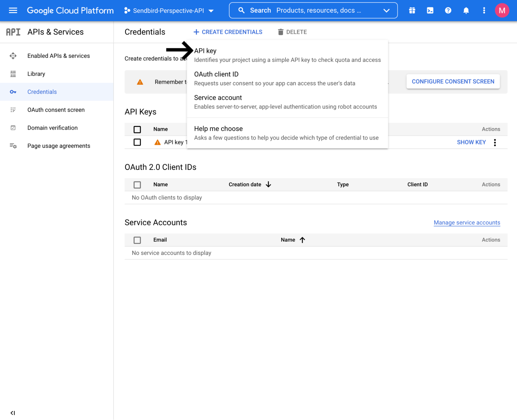Sort OAuth clients by Creation date
This screenshot has width=517, height=420.
point(250,184)
